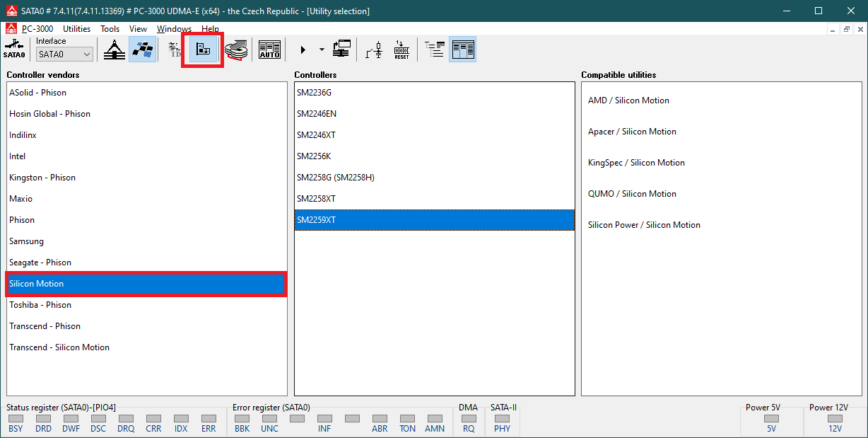Toggle the tree list view icon
This screenshot has height=438, width=868.
pos(435,50)
